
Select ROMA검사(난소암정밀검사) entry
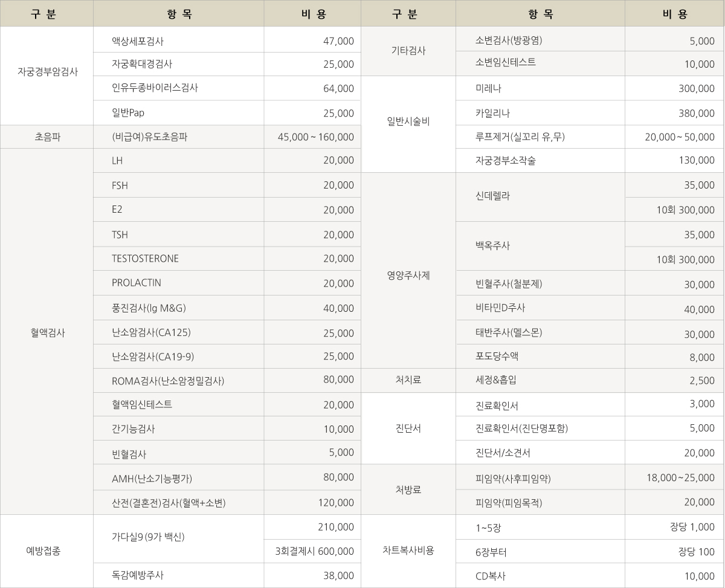coord(168,381)
